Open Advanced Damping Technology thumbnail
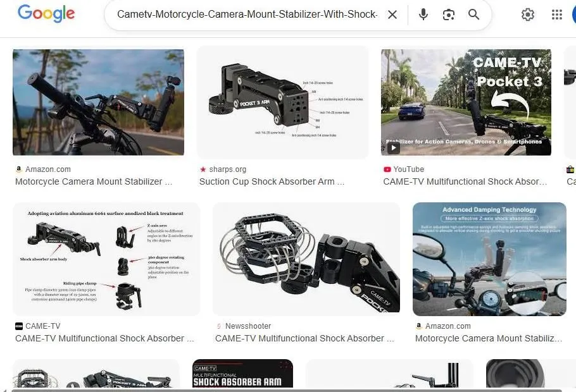Image resolution: width=576 pixels, height=392 pixels. tap(489, 259)
